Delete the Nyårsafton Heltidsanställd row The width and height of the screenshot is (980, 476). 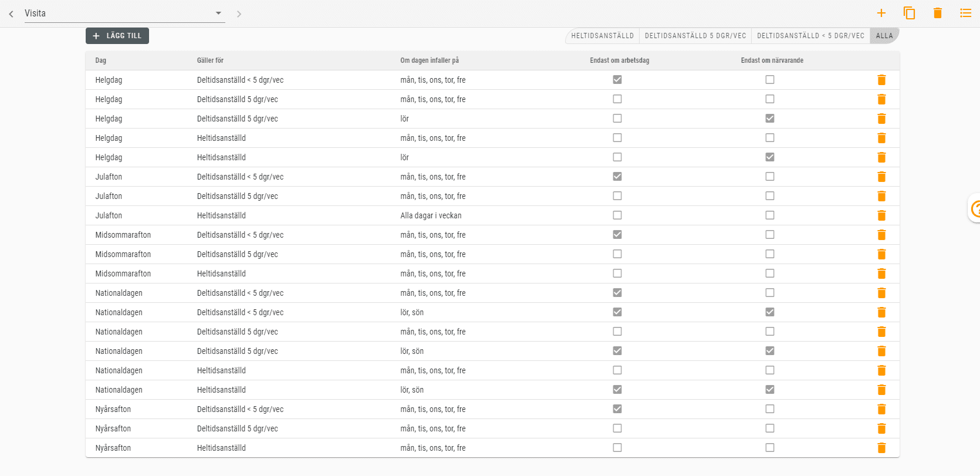[881, 448]
